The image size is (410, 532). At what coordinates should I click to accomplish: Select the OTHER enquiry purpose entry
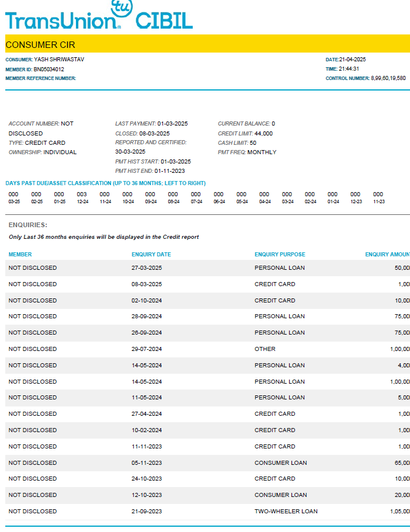pos(265,349)
